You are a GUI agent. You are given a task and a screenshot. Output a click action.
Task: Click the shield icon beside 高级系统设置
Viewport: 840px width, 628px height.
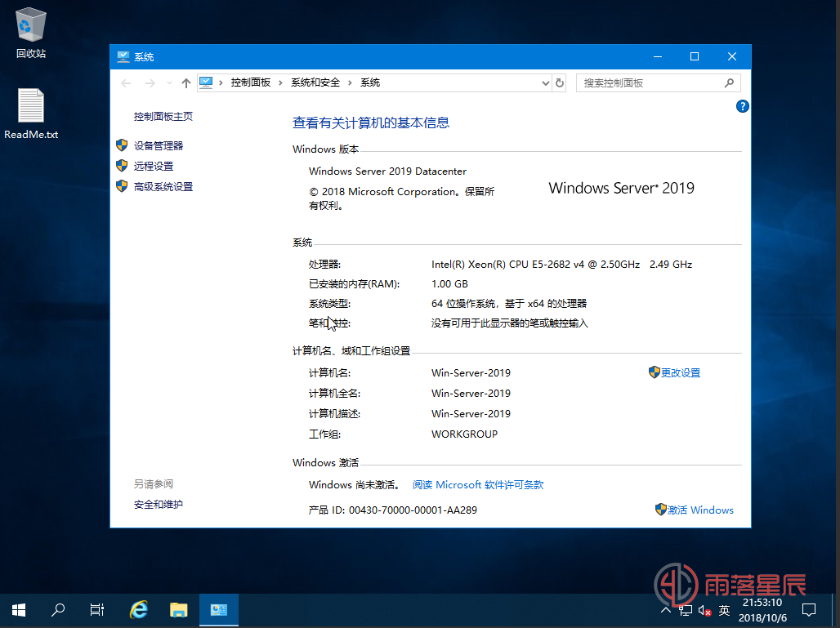122,185
